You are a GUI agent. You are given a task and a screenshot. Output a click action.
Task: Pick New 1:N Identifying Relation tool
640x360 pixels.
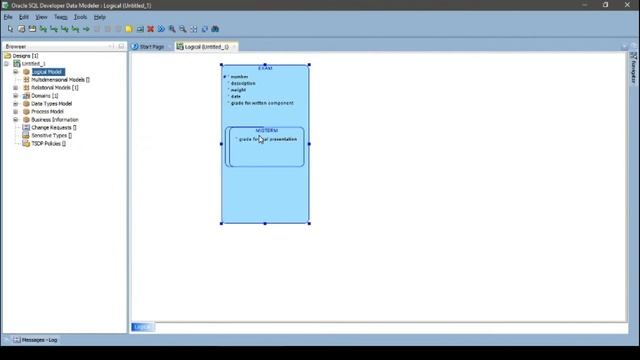[64, 29]
